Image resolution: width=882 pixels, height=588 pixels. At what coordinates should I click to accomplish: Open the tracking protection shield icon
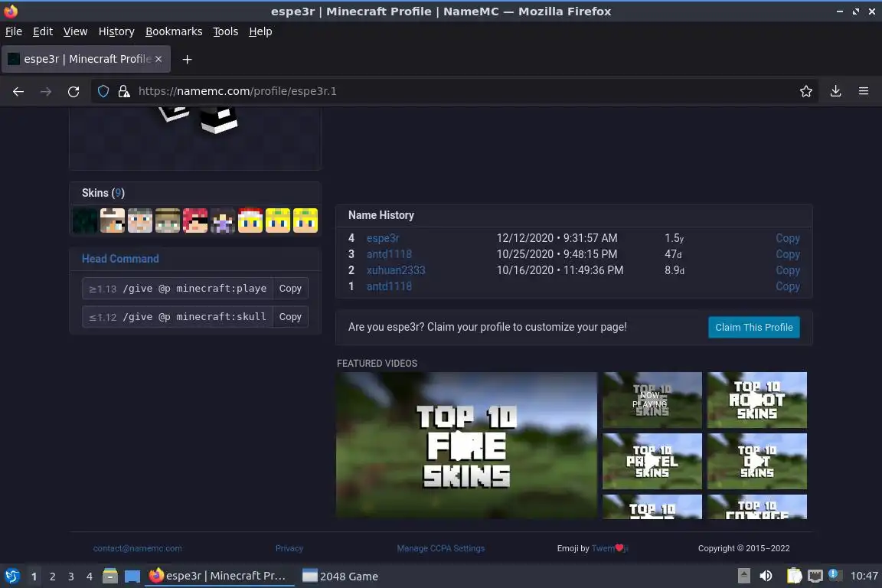[103, 91]
